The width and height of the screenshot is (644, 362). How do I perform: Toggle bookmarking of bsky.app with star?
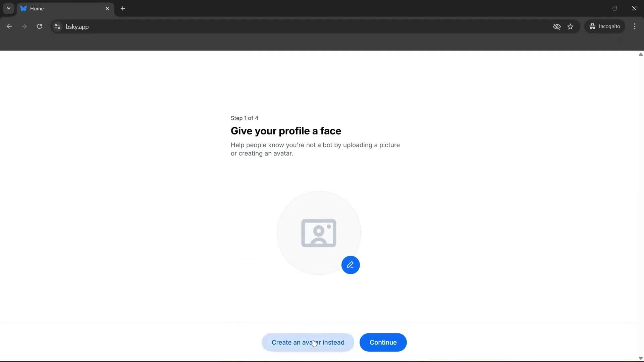pos(571,26)
